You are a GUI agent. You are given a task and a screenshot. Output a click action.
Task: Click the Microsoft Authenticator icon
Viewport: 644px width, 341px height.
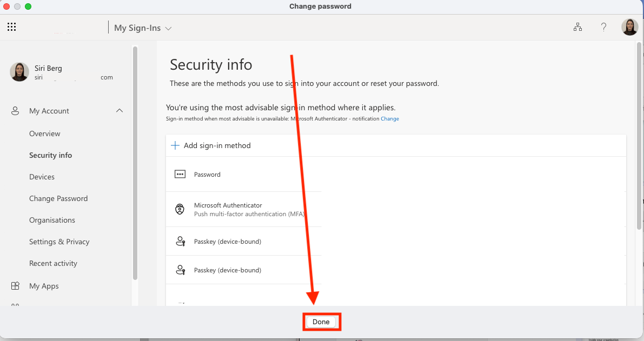[180, 209]
